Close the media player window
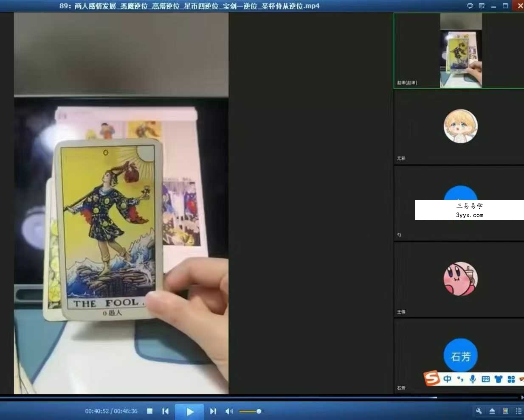 pyautogui.click(x=520, y=6)
